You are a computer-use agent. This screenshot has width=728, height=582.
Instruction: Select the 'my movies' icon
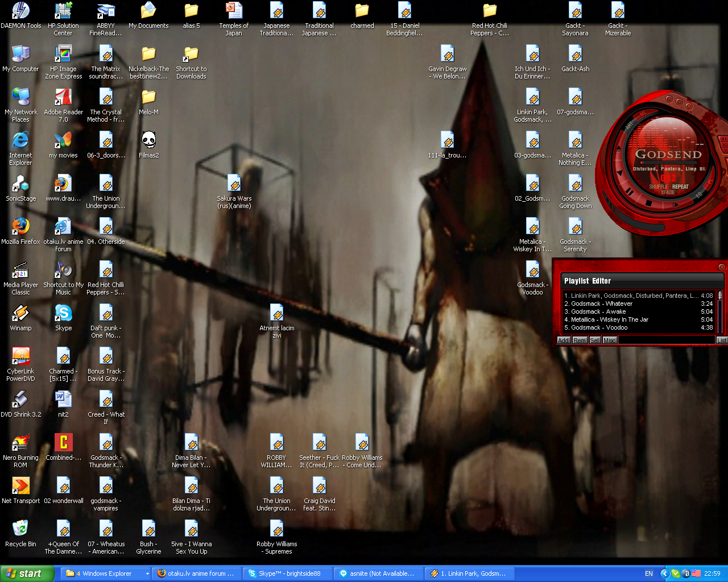click(63, 145)
